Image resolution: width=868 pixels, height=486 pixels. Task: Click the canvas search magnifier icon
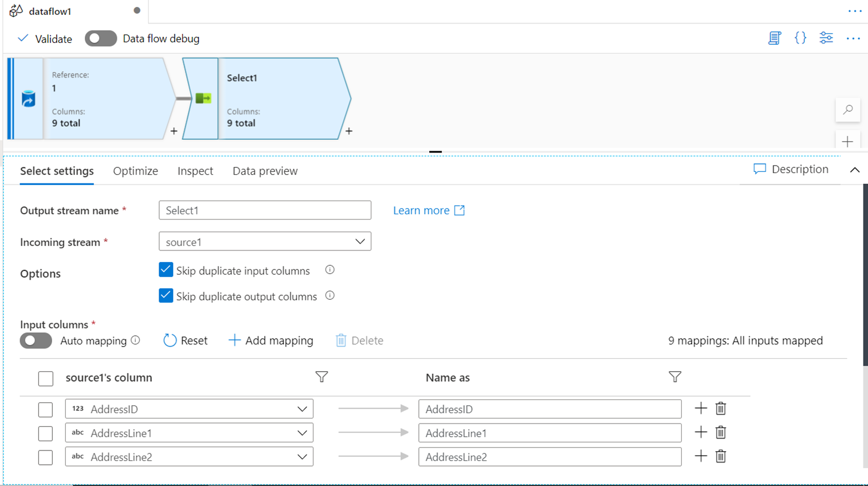pos(848,109)
